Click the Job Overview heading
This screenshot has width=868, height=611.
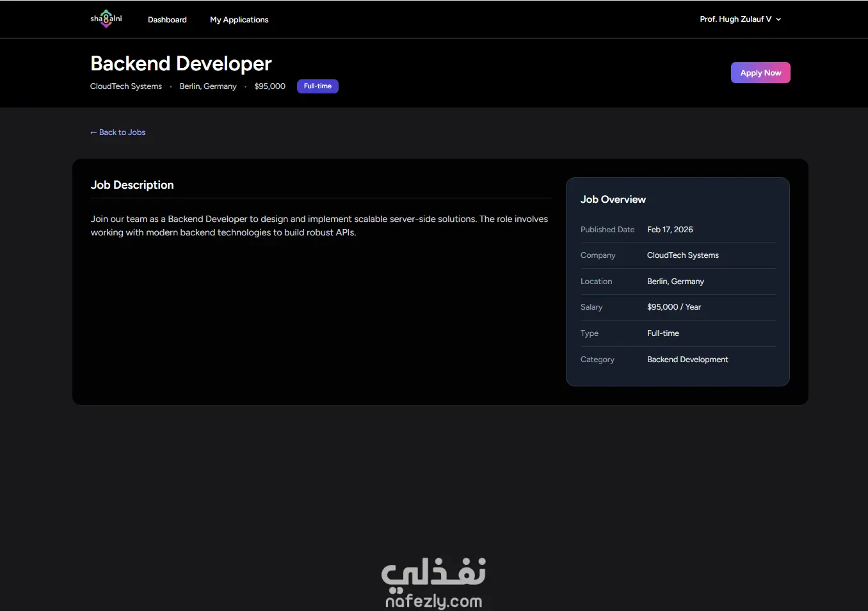(x=613, y=200)
